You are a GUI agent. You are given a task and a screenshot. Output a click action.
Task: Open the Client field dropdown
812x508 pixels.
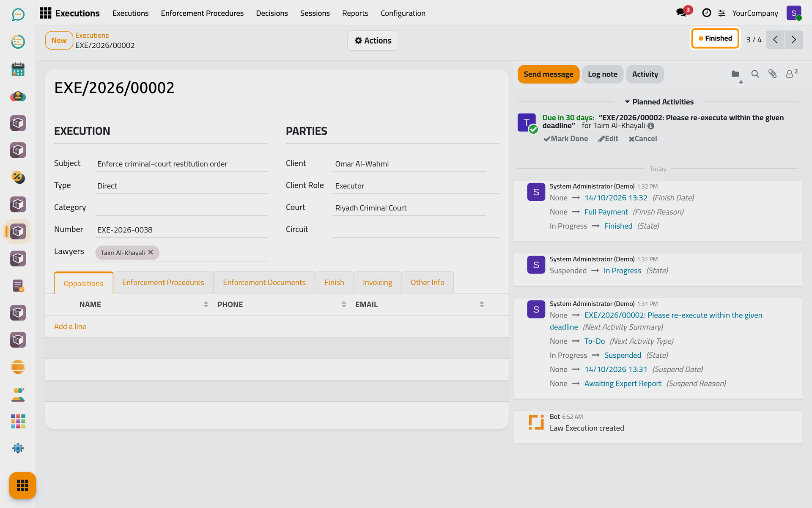pyautogui.click(x=409, y=164)
